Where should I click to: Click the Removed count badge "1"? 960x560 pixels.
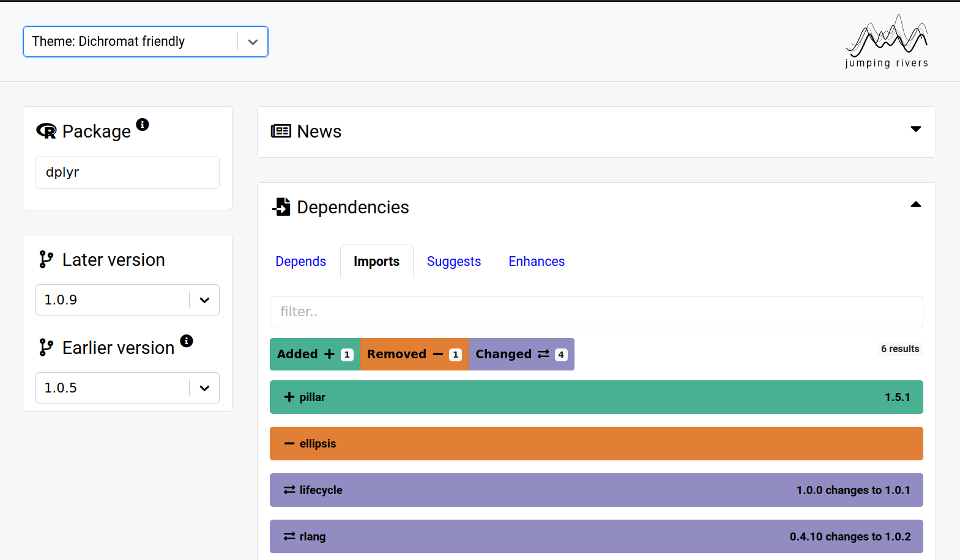pos(455,355)
